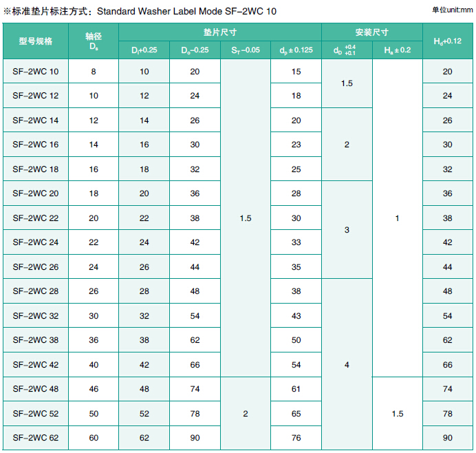Click the merged Ha value 1 cell

tap(397, 218)
